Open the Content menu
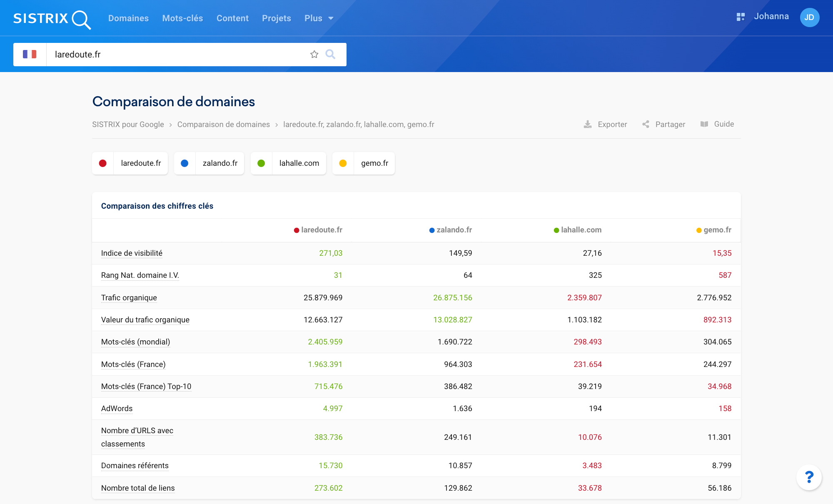Viewport: 833px width, 504px height. pyautogui.click(x=232, y=18)
